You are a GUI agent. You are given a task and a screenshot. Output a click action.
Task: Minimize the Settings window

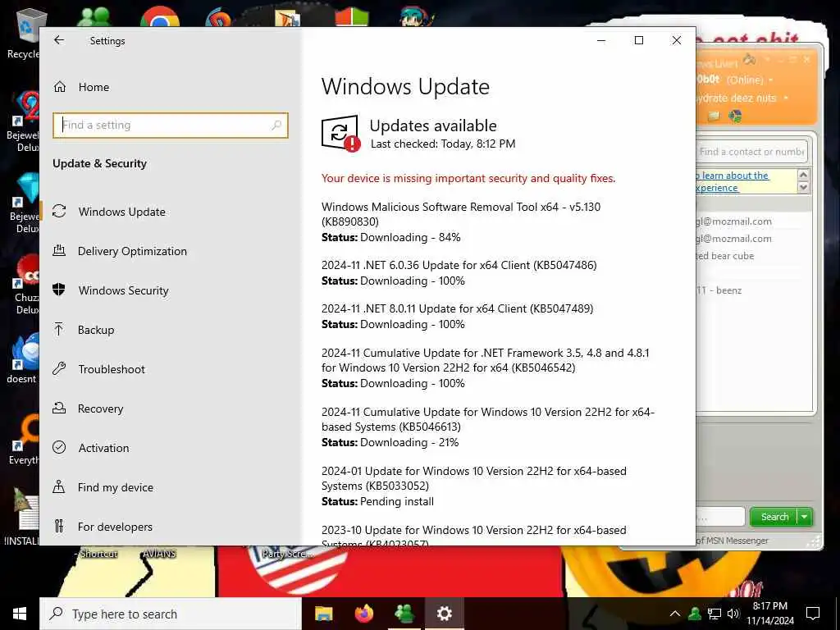(601, 40)
